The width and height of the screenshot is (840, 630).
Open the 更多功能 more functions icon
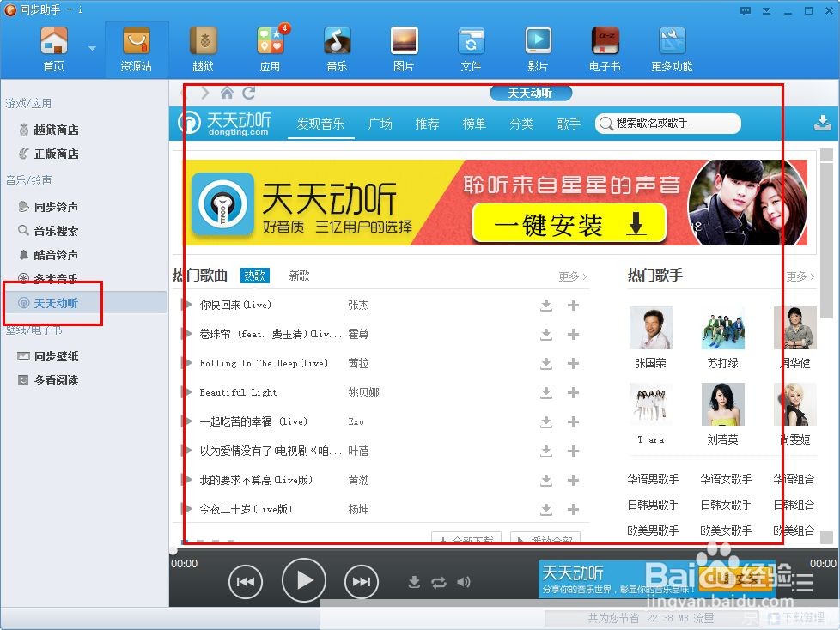[x=672, y=49]
